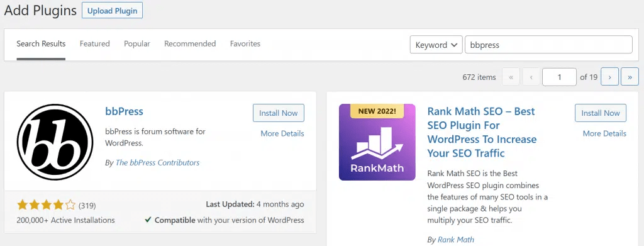The image size is (644, 246).
Task: Jump to last page of plugin results
Action: pyautogui.click(x=630, y=77)
